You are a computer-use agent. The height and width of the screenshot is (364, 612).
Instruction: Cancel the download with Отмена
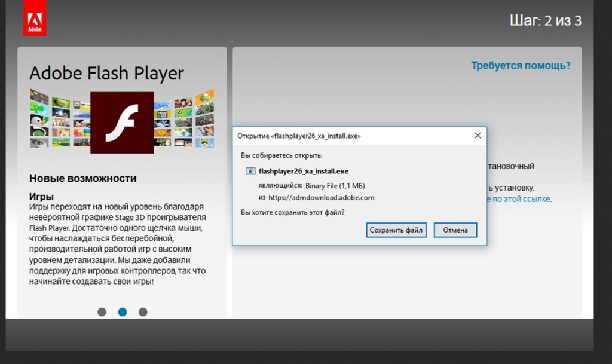(x=455, y=230)
